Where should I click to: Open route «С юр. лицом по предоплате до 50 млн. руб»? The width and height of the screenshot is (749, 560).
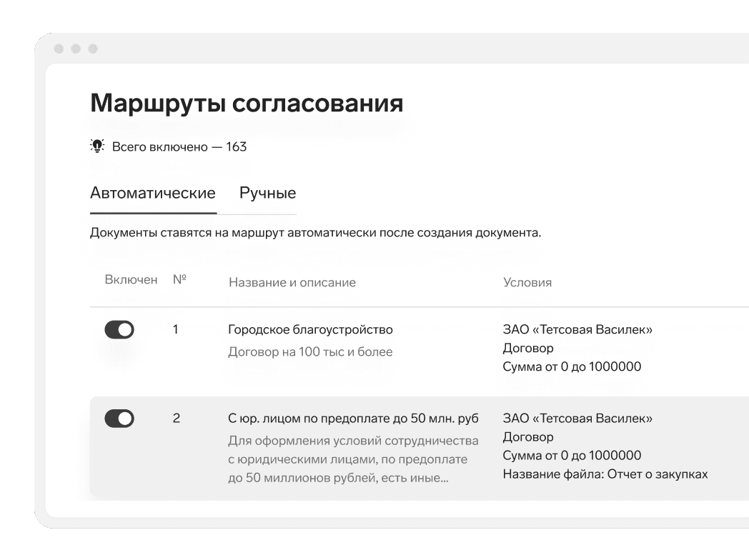coord(354,418)
